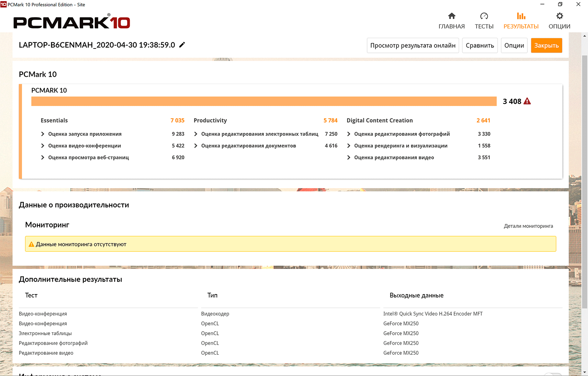The image size is (588, 376).
Task: Expand Оценка рендеринга и визуализации details
Action: pos(349,146)
